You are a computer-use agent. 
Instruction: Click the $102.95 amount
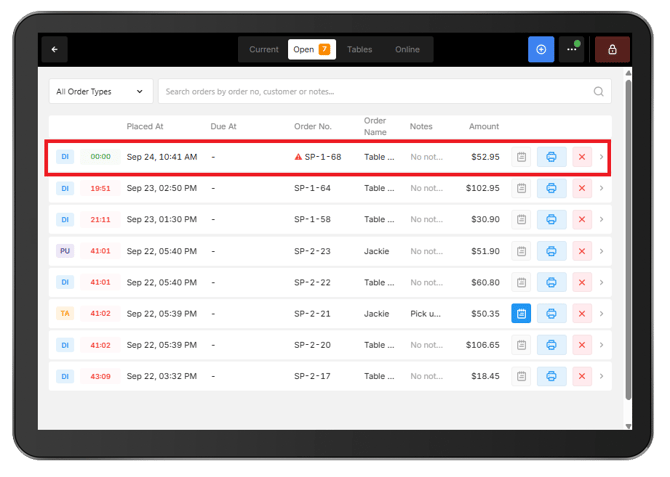pyautogui.click(x=482, y=188)
